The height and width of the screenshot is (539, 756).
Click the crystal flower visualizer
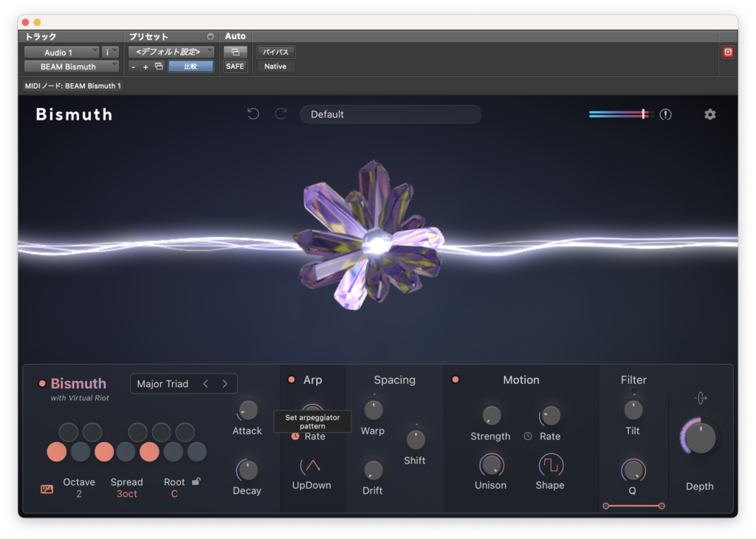pyautogui.click(x=370, y=236)
